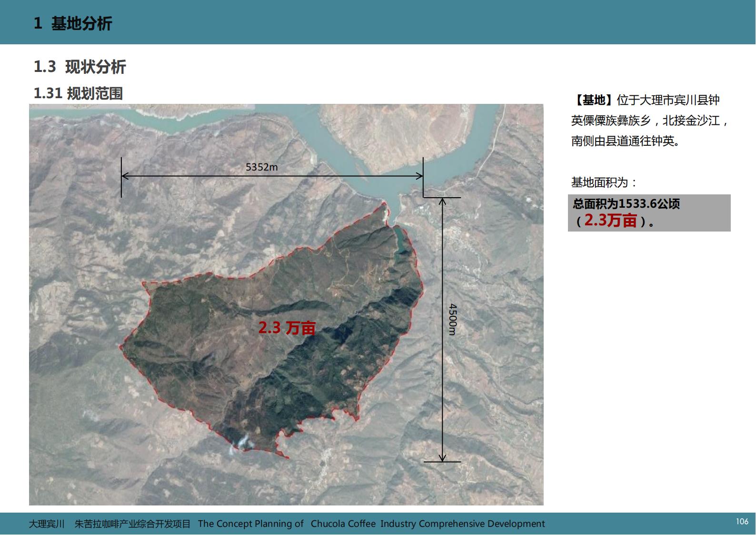Click the satellite map image
Viewport: 756px width, 535px height.
(x=286, y=304)
